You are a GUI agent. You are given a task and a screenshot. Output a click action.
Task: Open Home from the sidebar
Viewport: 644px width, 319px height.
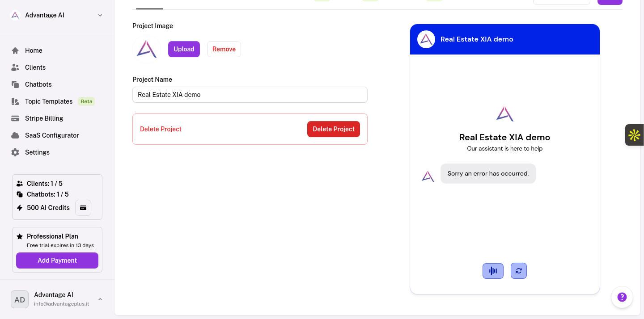click(34, 50)
